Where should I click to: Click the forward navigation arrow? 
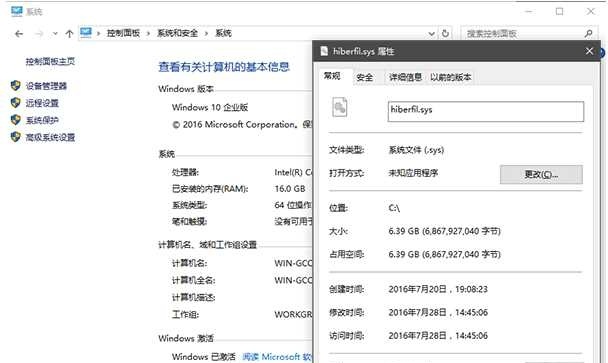pyautogui.click(x=39, y=34)
